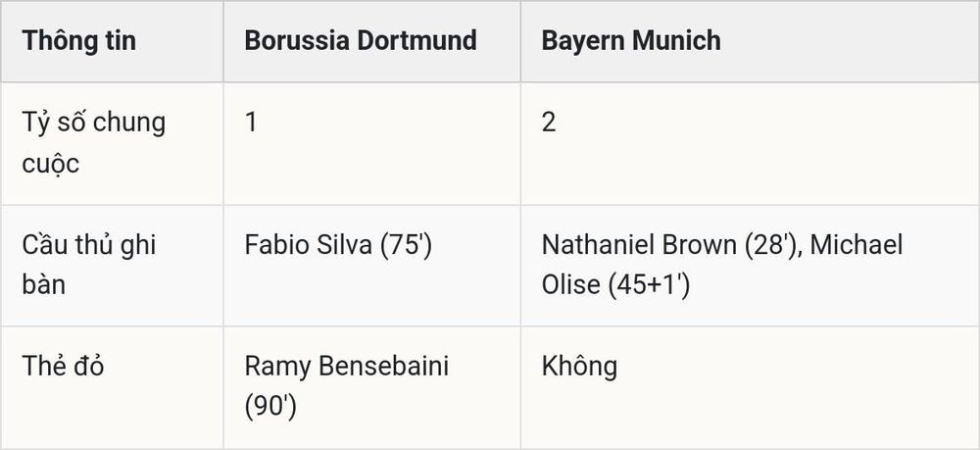980x450 pixels.
Task: Select the 'Thẻ đỏ' row label
Action: point(63,367)
